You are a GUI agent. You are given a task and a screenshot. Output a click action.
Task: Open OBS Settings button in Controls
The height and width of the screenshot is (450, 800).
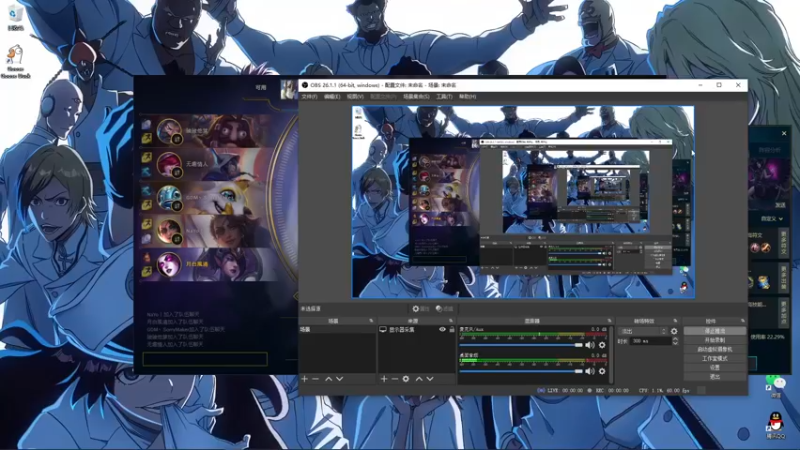pyautogui.click(x=714, y=367)
